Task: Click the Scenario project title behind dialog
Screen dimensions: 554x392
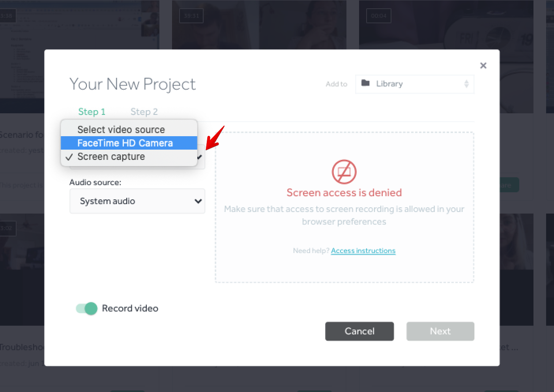Action: [x=22, y=135]
